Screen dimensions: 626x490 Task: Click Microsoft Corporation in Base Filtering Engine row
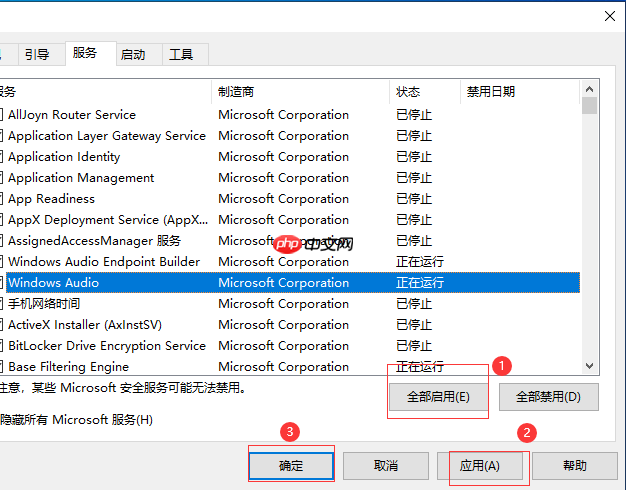[283, 367]
